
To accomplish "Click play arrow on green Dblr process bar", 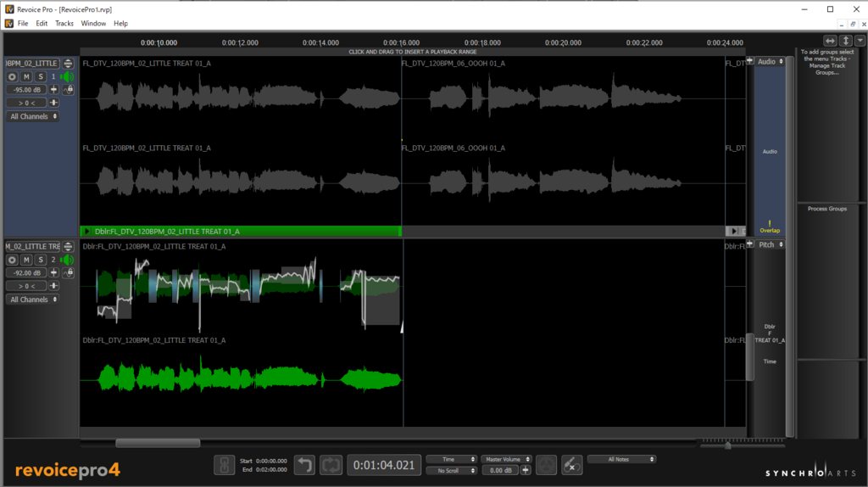I will [87, 232].
